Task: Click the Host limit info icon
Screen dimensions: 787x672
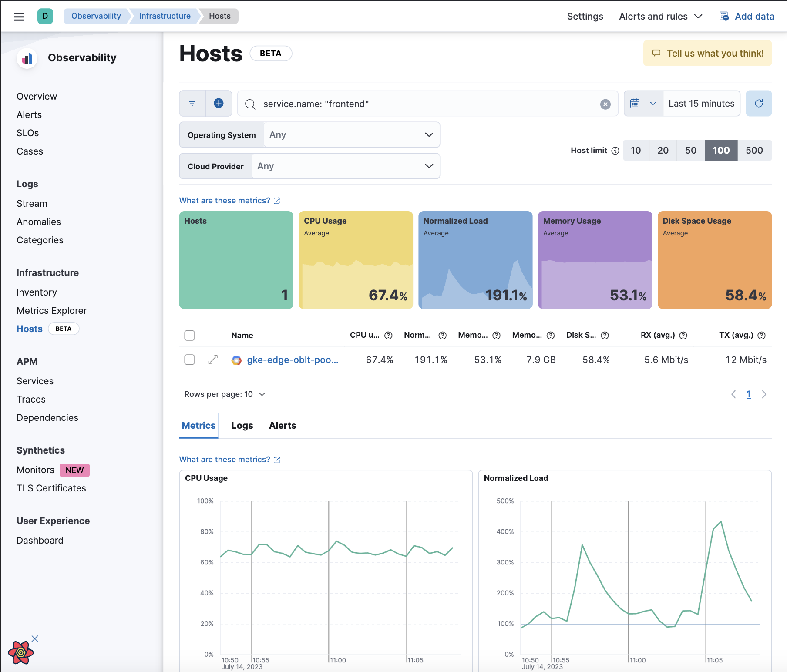Action: pyautogui.click(x=615, y=151)
